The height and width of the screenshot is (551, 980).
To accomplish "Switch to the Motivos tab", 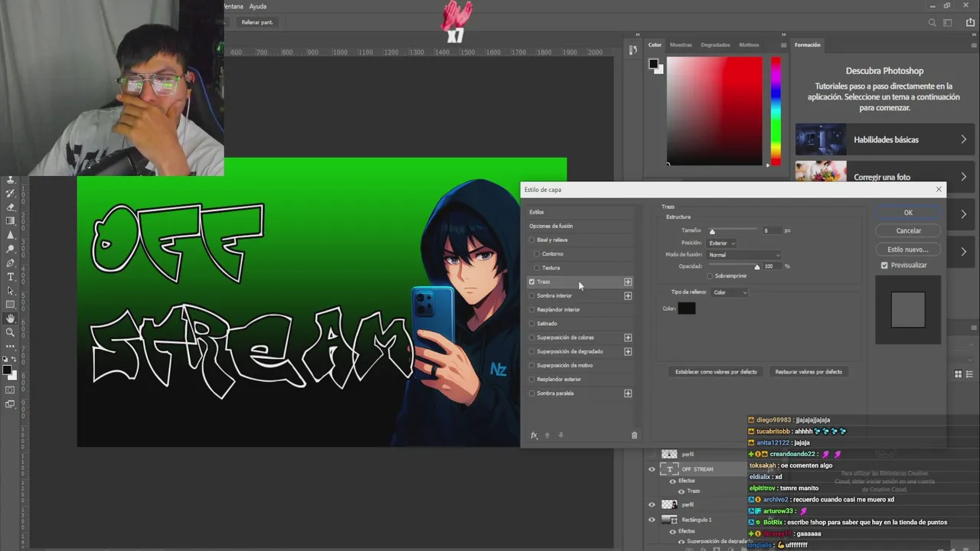I will pos(749,45).
